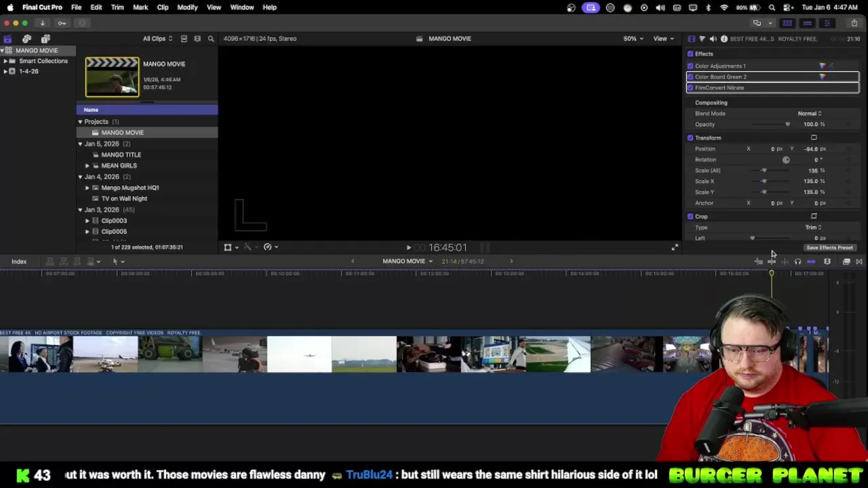868x488 pixels.
Task: Open the viewer View options dropdown
Action: [x=663, y=39]
